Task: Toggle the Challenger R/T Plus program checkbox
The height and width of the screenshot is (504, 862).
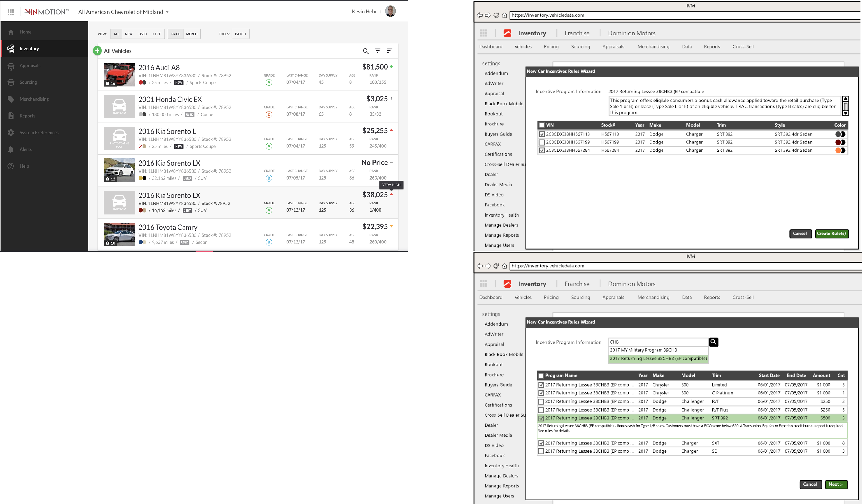Action: pos(541,410)
